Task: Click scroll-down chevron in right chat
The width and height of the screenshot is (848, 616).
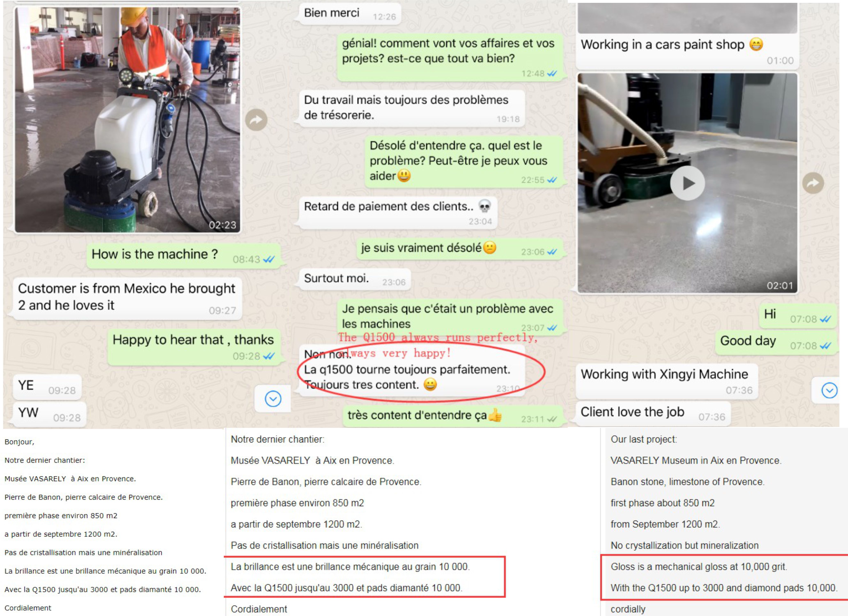Action: tap(829, 391)
